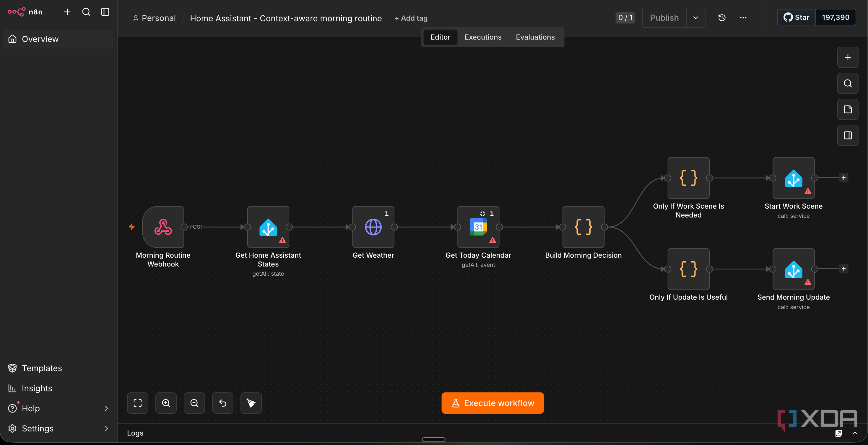868x445 pixels.
Task: Select Only If Work Scene Is Needed node
Action: point(688,178)
